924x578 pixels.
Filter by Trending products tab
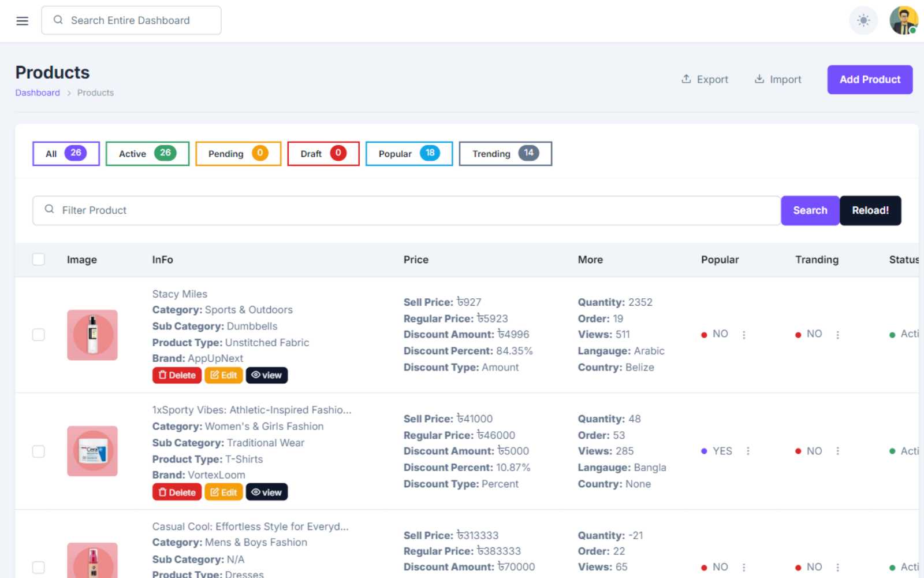click(x=505, y=154)
